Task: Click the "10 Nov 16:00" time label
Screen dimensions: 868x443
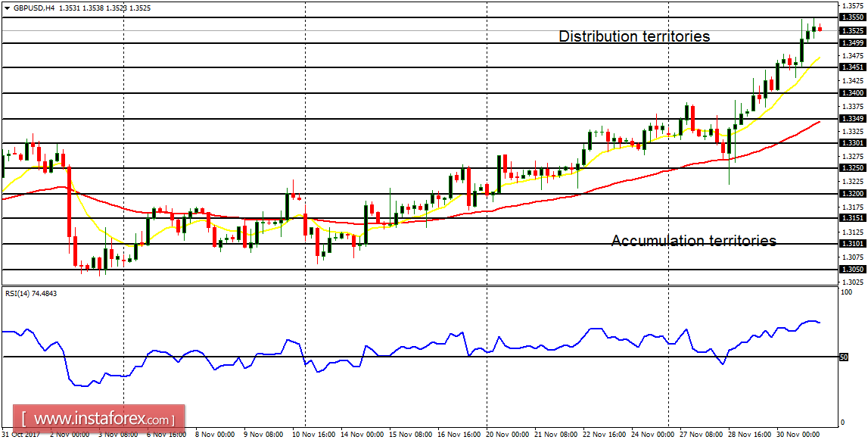Action: click(313, 435)
